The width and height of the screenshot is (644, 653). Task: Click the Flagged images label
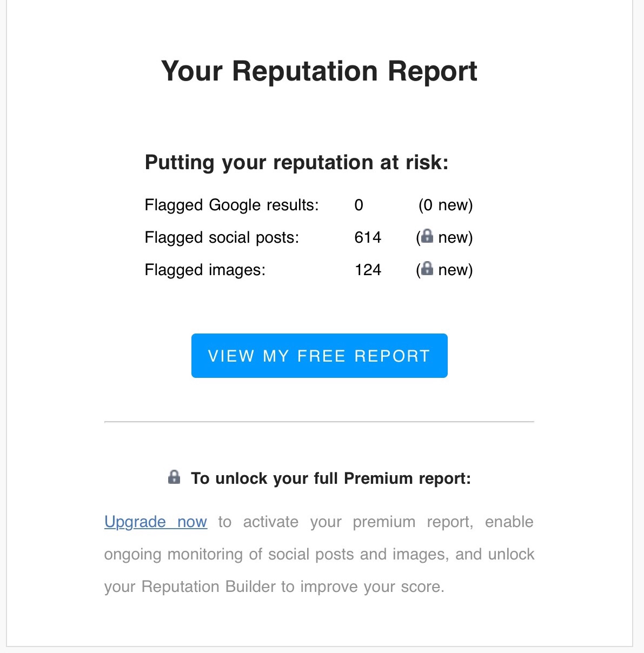click(x=205, y=270)
